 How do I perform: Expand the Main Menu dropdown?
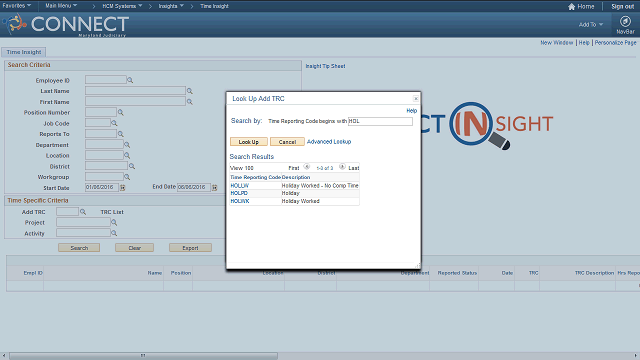click(x=61, y=6)
